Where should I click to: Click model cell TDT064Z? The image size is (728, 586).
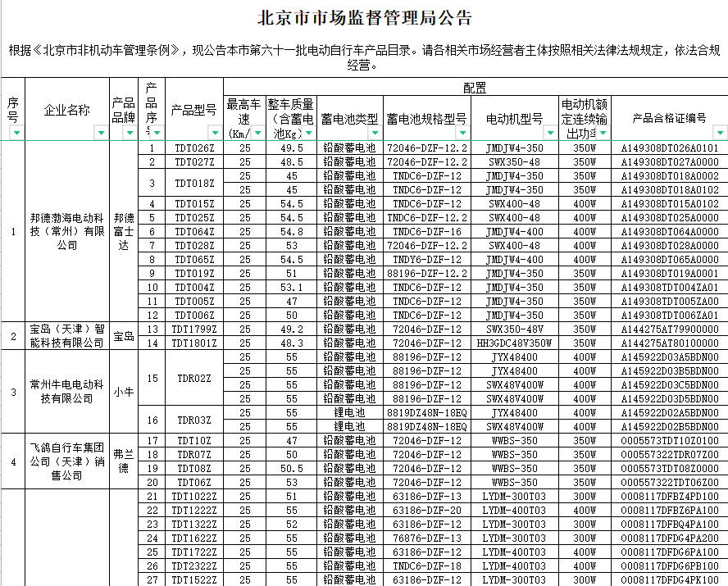pyautogui.click(x=194, y=231)
